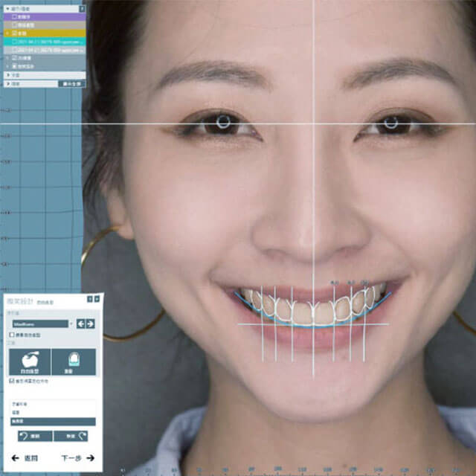Click the next step (下一步) button
This screenshot has height=476, width=476.
point(77,457)
